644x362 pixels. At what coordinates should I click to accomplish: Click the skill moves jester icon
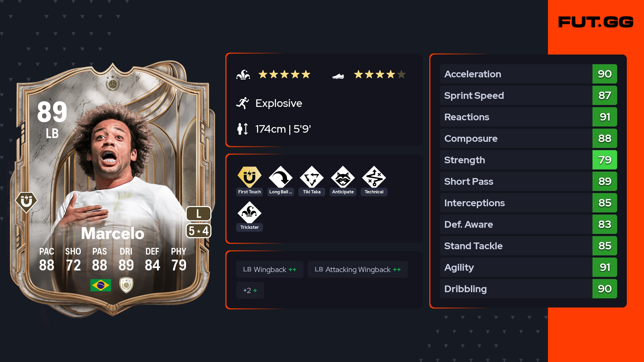[x=243, y=74]
